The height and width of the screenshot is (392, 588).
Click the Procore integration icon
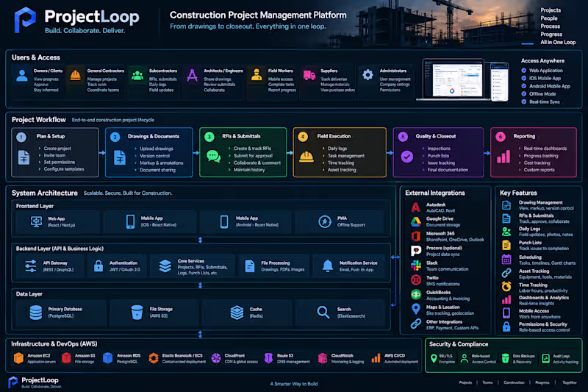[416, 251]
